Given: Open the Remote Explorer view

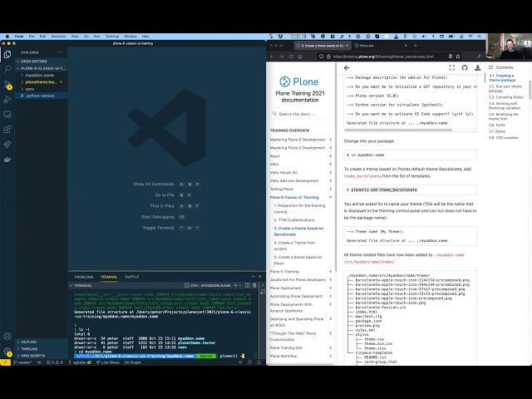Looking at the screenshot, I should click(7, 115).
